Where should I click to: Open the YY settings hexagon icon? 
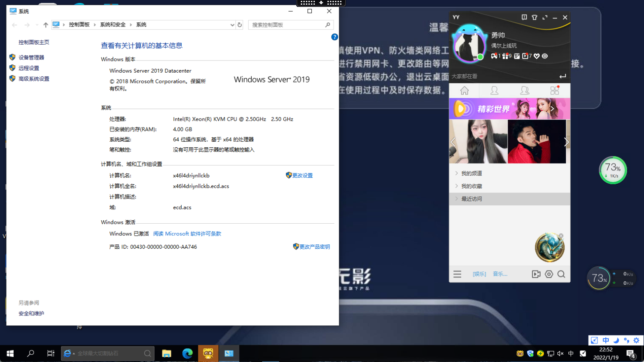coord(549,274)
